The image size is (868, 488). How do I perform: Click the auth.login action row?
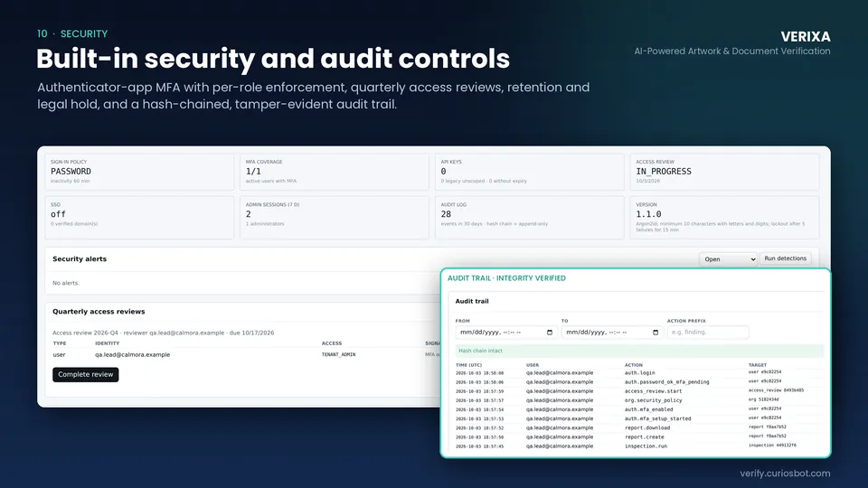tap(639, 373)
